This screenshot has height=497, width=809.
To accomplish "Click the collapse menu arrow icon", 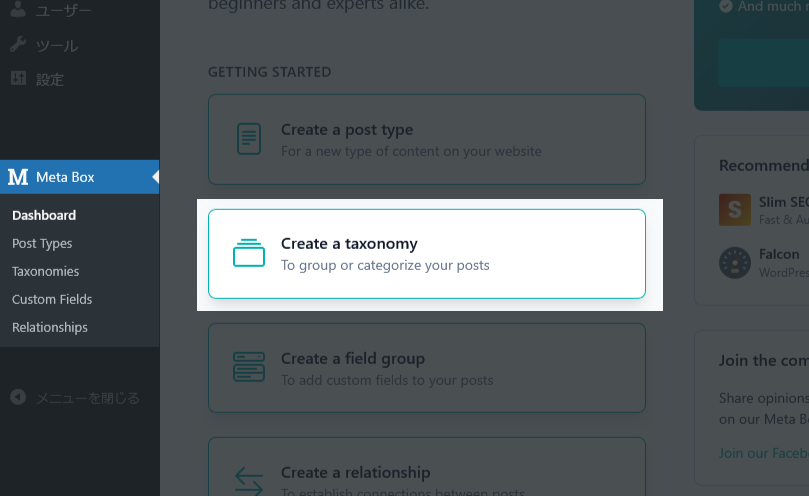I will [18, 397].
